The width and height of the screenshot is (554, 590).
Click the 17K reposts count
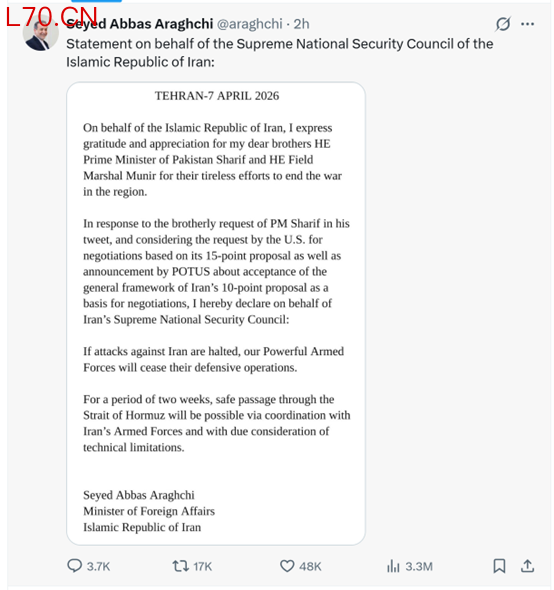click(x=203, y=566)
